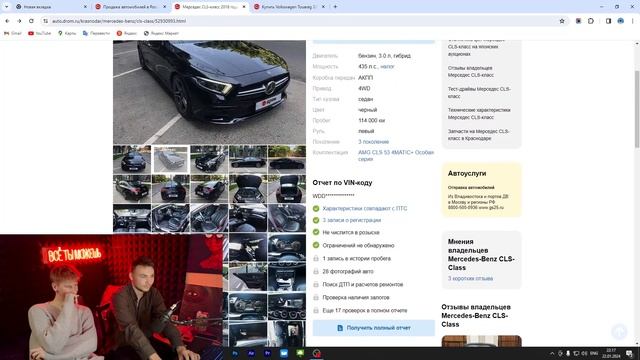This screenshot has height=360, width=640.
Task: Toggle the browser side panel icon
Action: pos(608,21)
